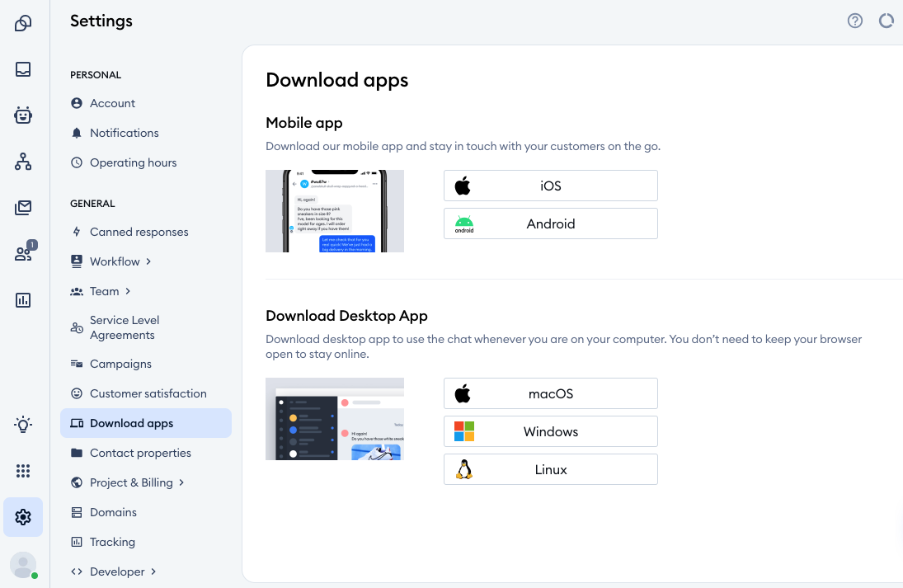The width and height of the screenshot is (903, 588).
Task: Open the apps grid icon
Action: click(x=22, y=470)
